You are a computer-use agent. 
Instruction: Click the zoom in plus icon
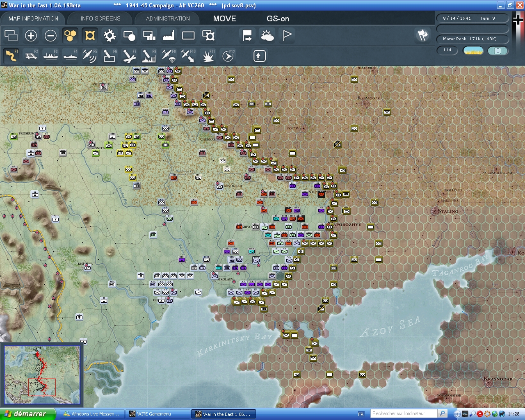click(x=31, y=36)
